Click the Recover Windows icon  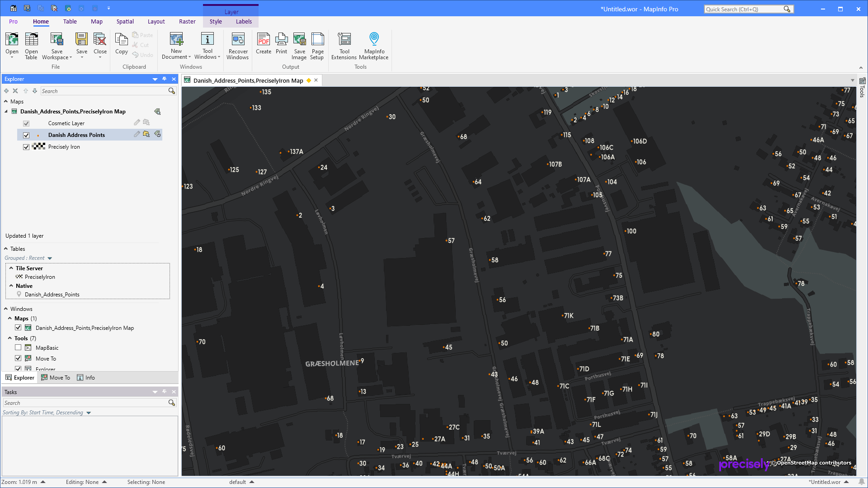tap(238, 45)
